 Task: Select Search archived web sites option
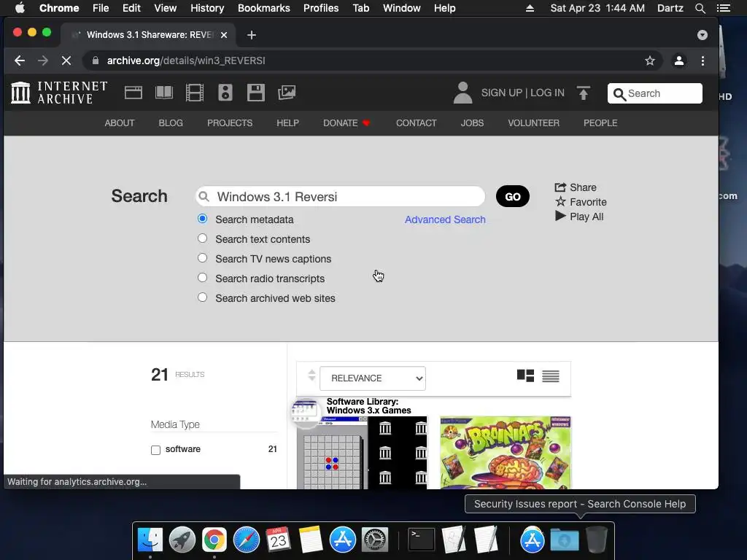click(203, 297)
